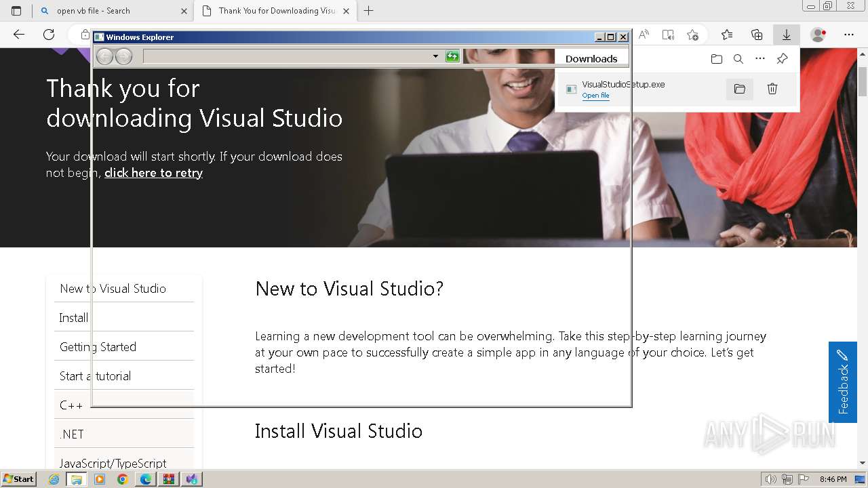Viewport: 868px width, 488px height.
Task: Click the volume speaker tray icon
Action: coord(771,479)
